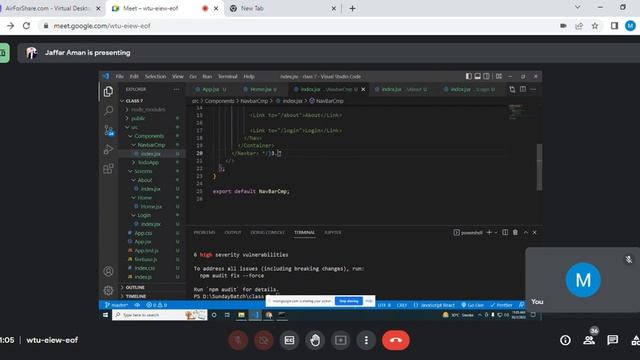Open Customize Layout icon in VS Code title bar
This screenshot has width=640, height=360.
tap(499, 76)
